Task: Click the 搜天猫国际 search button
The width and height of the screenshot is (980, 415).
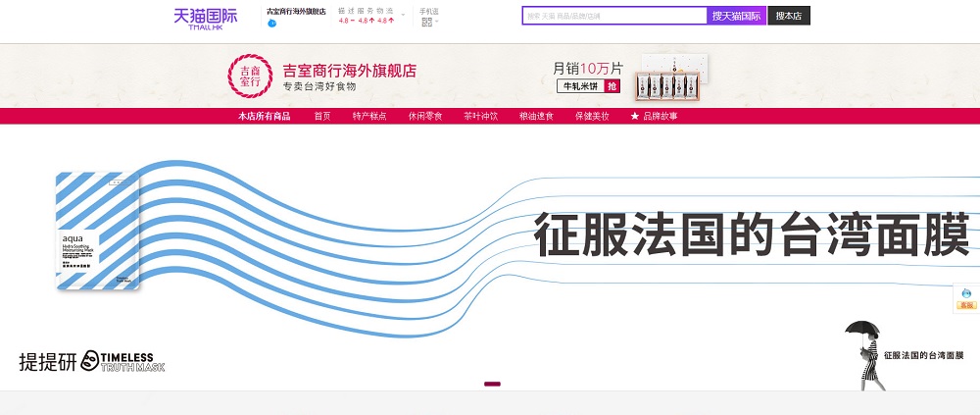Action: coord(736,16)
